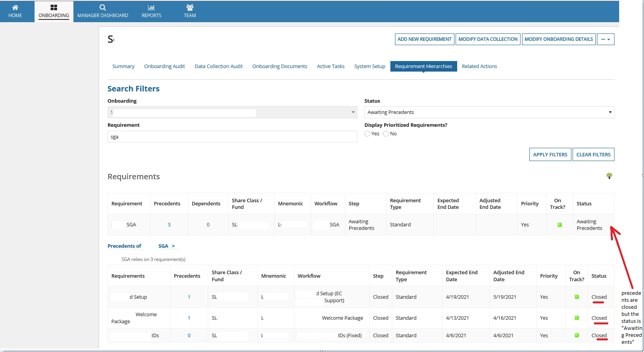Expand the more actions ellipsis dropdown
The height and width of the screenshot is (352, 644).
tap(606, 39)
